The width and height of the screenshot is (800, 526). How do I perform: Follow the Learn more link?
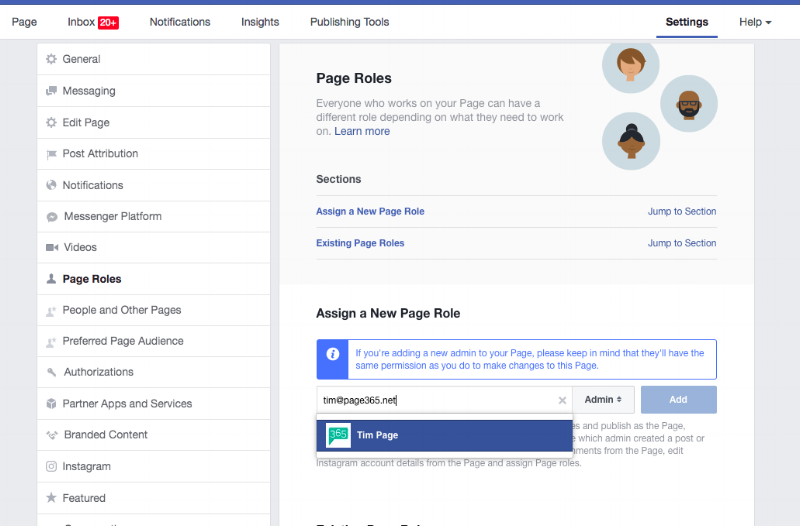click(x=362, y=131)
